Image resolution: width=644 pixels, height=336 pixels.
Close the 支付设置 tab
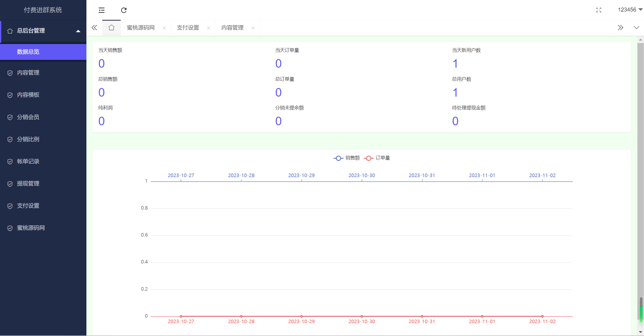tap(209, 28)
